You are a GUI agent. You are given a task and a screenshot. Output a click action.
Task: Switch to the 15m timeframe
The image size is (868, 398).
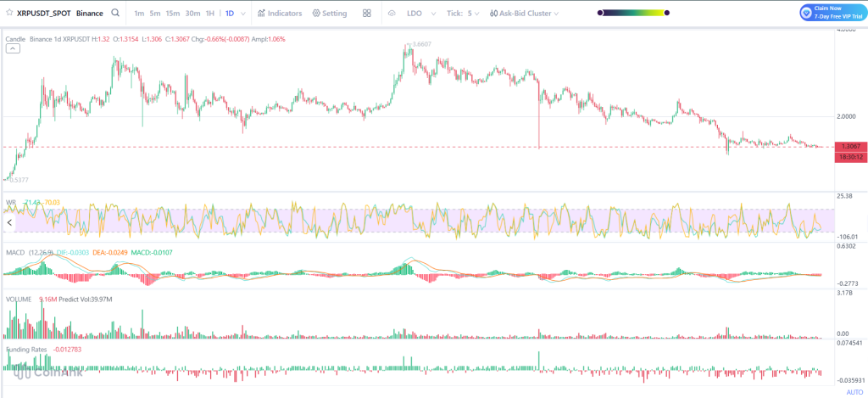[172, 14]
